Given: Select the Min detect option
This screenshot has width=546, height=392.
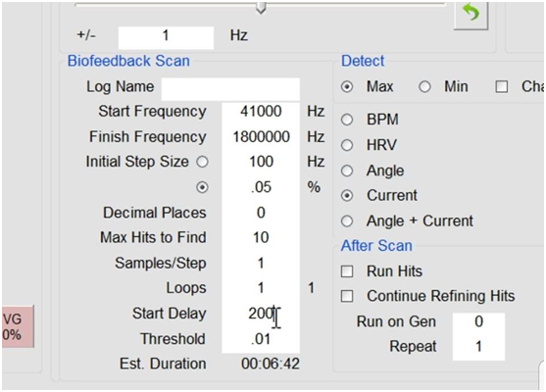Looking at the screenshot, I should coord(424,86).
